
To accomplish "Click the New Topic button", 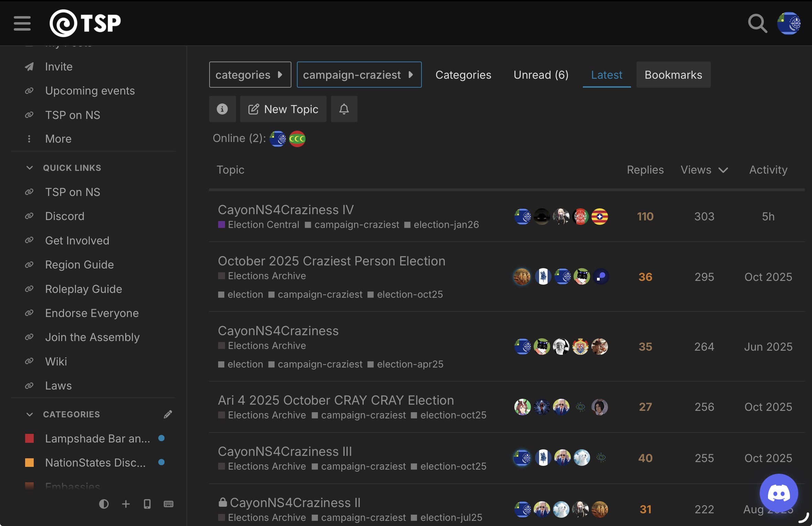I will coord(283,109).
